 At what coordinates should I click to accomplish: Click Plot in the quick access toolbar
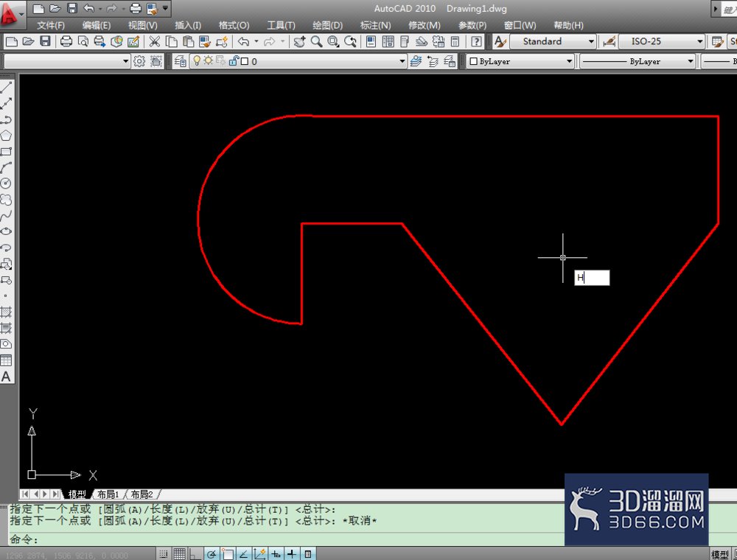click(136, 8)
